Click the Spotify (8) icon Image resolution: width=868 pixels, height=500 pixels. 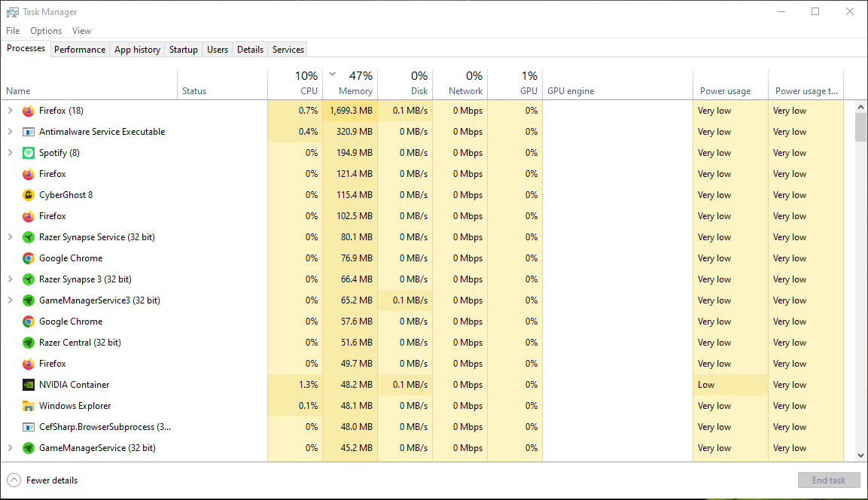(x=29, y=153)
